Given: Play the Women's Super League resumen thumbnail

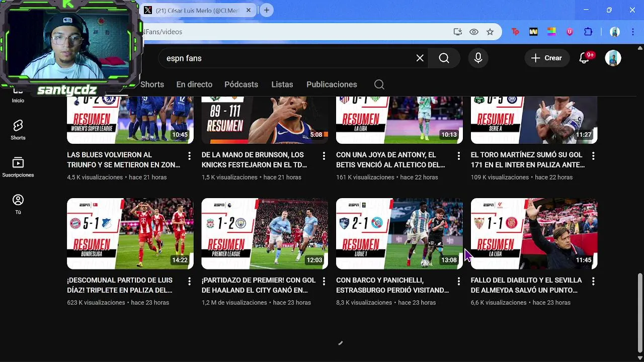Looking at the screenshot, I should coord(130,120).
